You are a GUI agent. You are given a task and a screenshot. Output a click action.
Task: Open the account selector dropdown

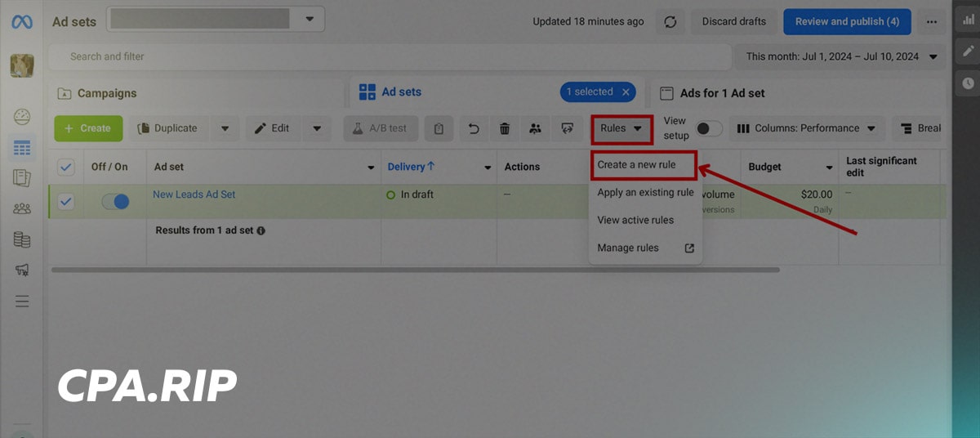[216, 19]
